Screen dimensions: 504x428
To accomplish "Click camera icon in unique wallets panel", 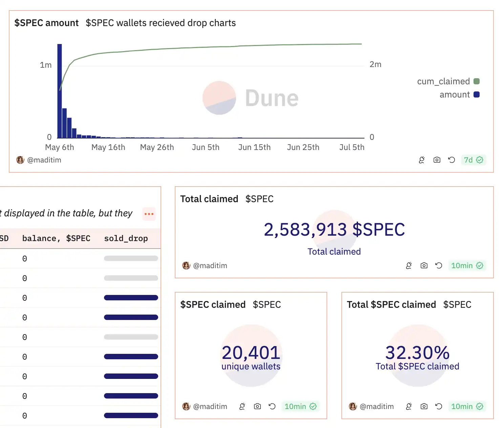I will [x=257, y=406].
